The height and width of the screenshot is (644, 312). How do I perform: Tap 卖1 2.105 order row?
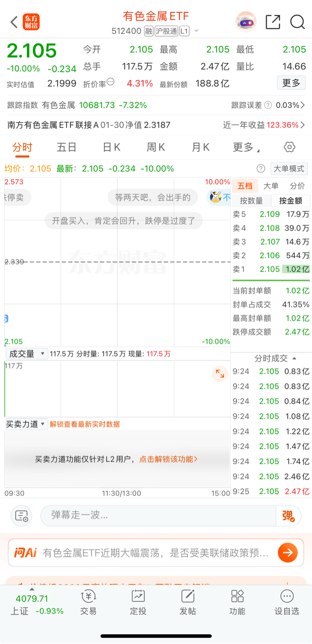click(x=271, y=269)
